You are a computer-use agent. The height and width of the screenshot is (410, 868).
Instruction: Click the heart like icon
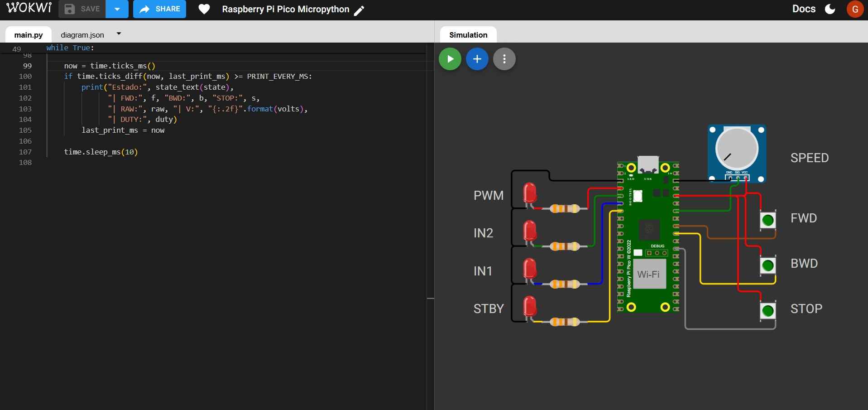(204, 9)
